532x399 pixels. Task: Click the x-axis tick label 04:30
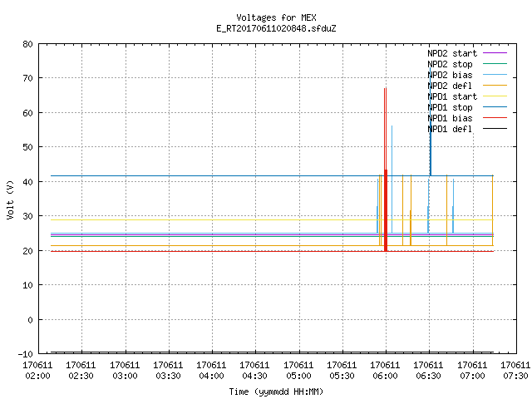pos(254,376)
